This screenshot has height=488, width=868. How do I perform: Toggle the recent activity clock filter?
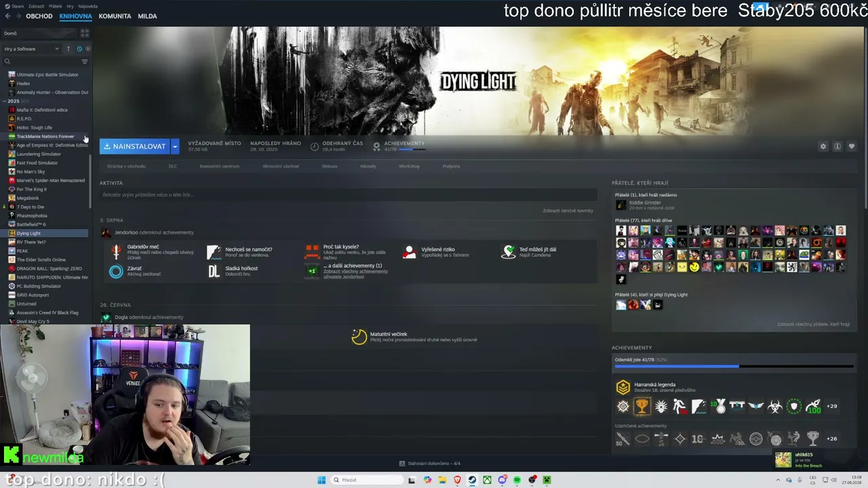point(79,49)
